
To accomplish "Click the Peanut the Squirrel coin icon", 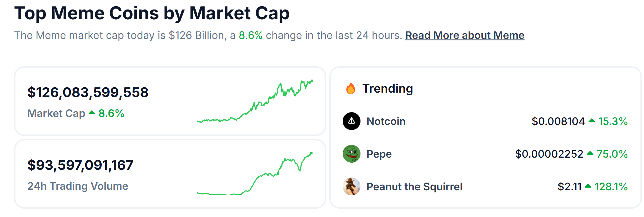I will [x=351, y=186].
